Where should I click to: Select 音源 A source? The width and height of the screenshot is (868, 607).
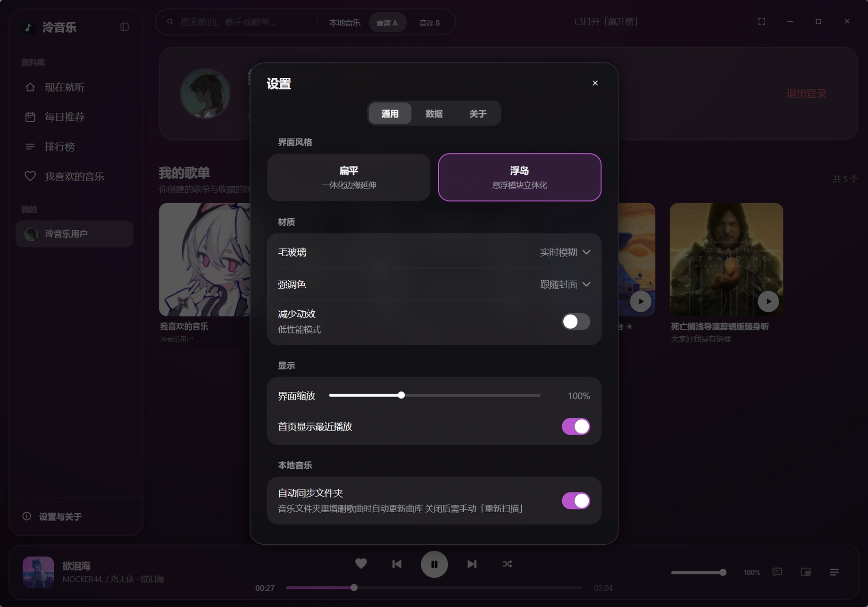(x=387, y=23)
